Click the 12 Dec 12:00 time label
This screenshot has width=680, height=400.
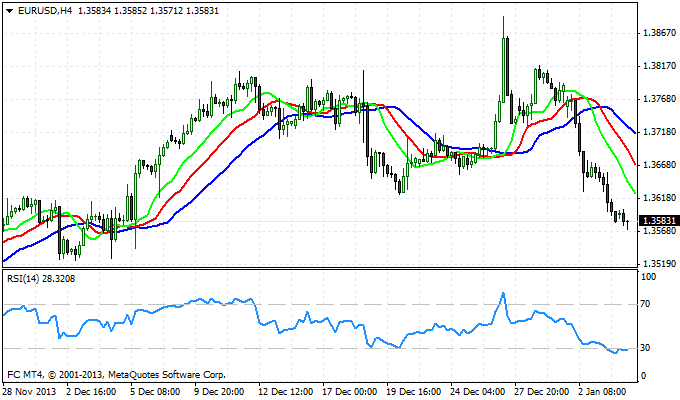[x=286, y=391]
